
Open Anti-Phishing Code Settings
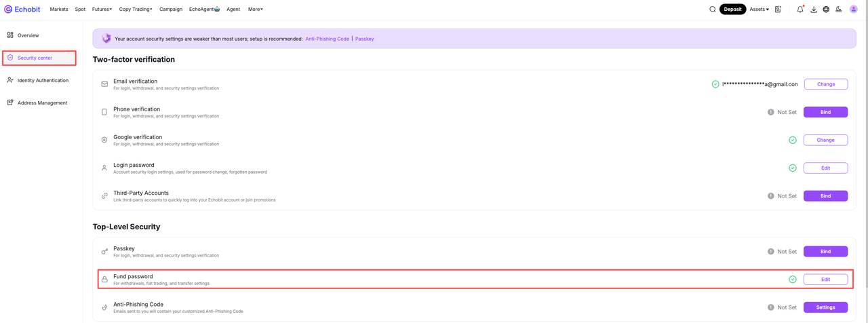pyautogui.click(x=826, y=307)
